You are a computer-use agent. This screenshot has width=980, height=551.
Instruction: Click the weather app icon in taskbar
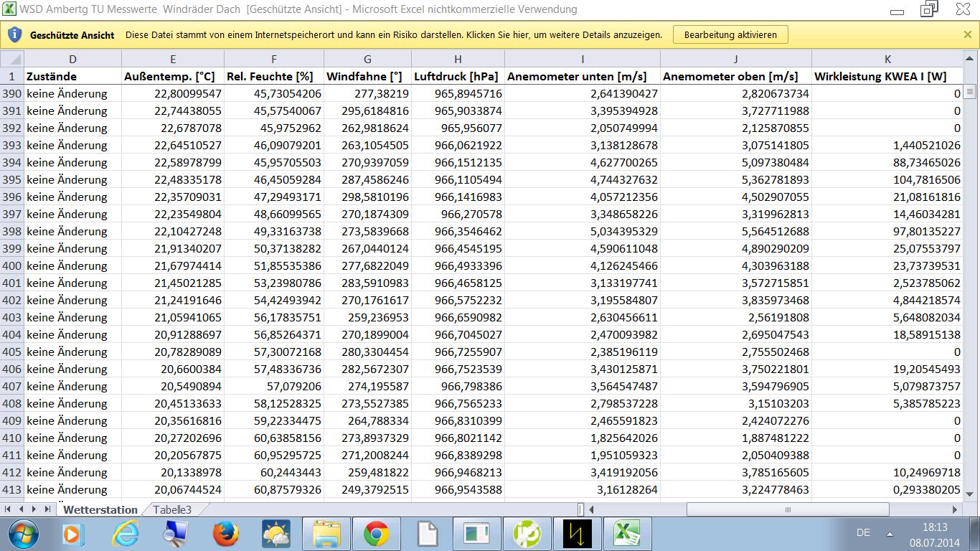[x=275, y=534]
